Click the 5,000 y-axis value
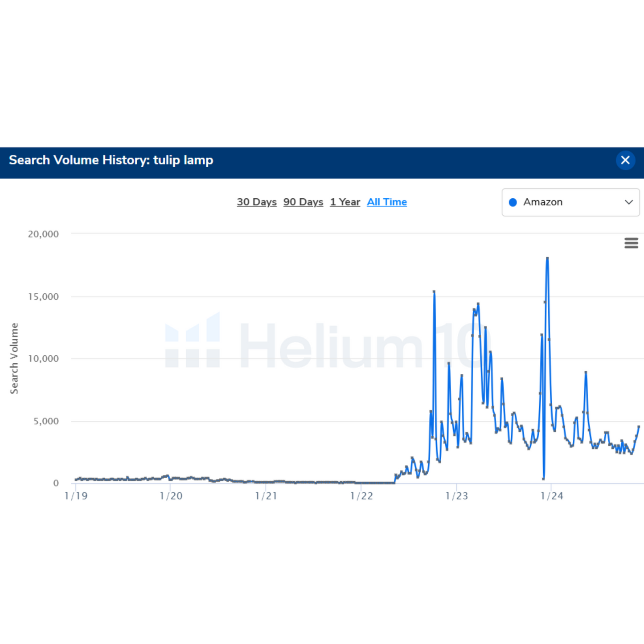 point(46,421)
